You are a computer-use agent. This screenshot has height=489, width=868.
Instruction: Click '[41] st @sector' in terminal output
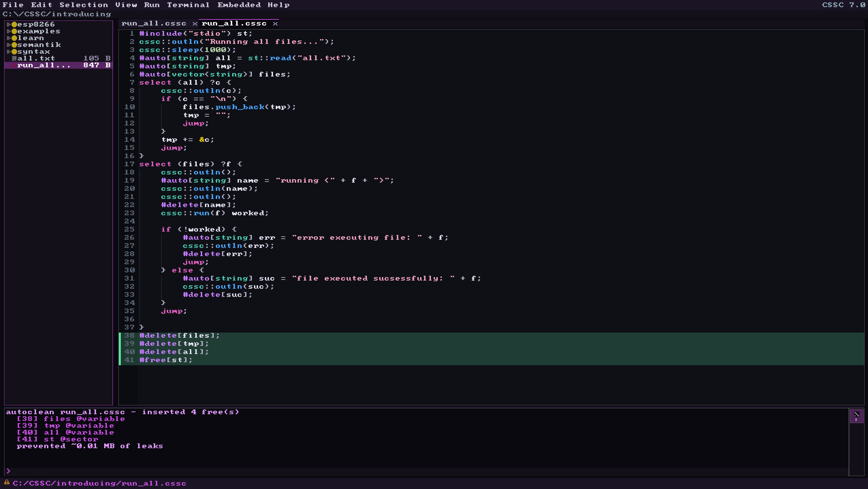(57, 439)
